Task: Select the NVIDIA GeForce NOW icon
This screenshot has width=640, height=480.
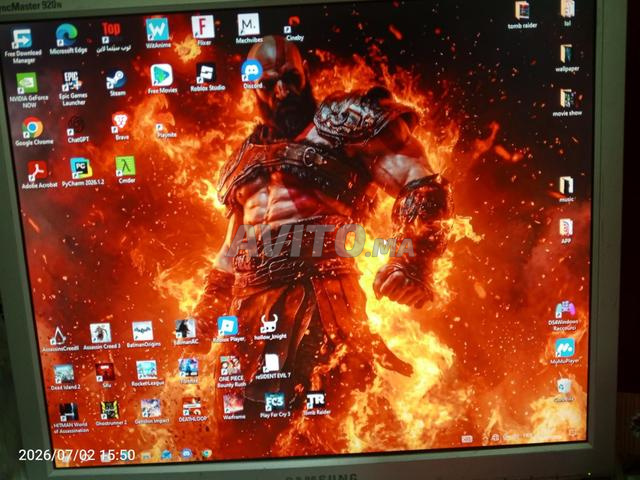Action: pyautogui.click(x=28, y=85)
